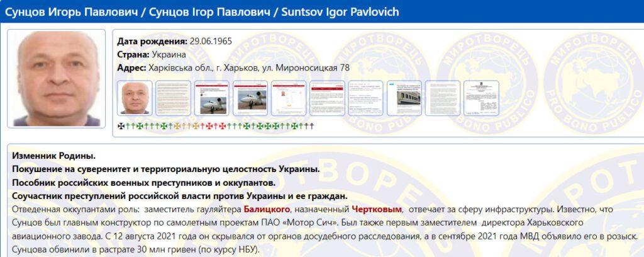The height and width of the screenshot is (257, 644).
Task: Open the first airplane article thumbnail
Action: pos(212,98)
